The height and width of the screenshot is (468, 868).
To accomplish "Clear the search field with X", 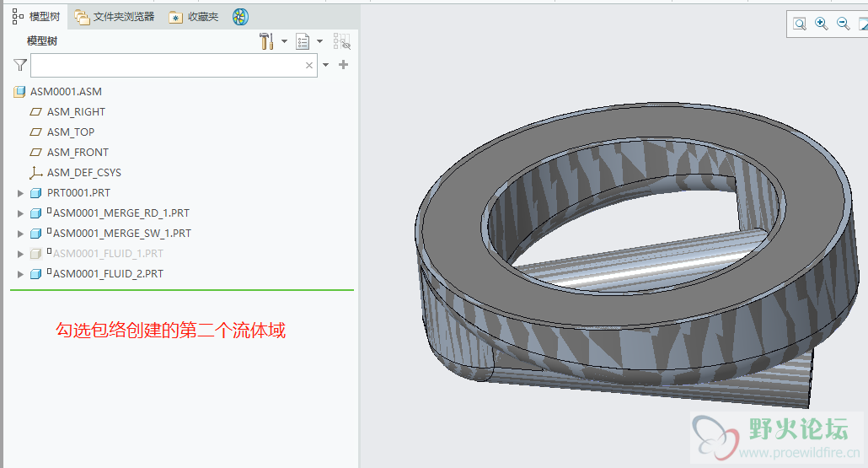I will pos(309,66).
